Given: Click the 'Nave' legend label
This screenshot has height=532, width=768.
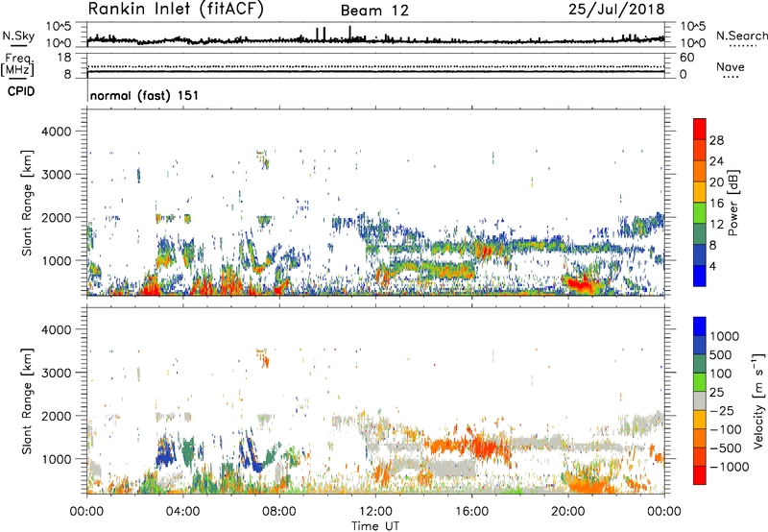Looking at the screenshot, I should (731, 67).
